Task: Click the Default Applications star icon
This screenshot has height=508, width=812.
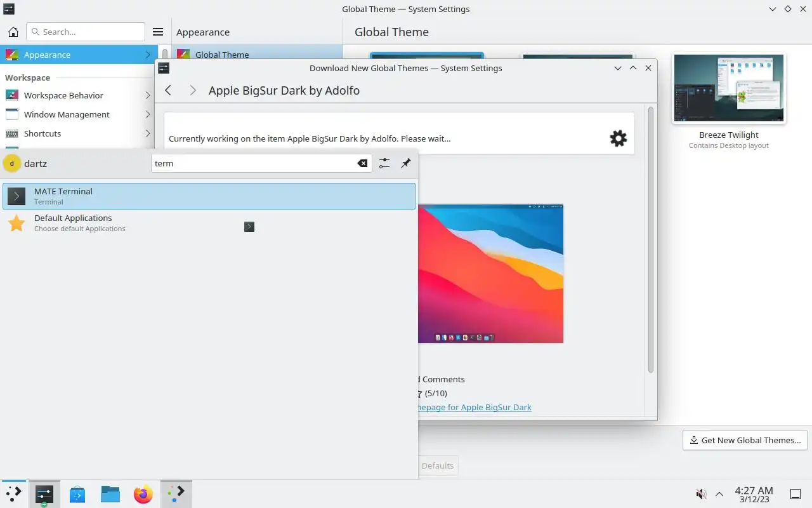Action: (x=16, y=223)
